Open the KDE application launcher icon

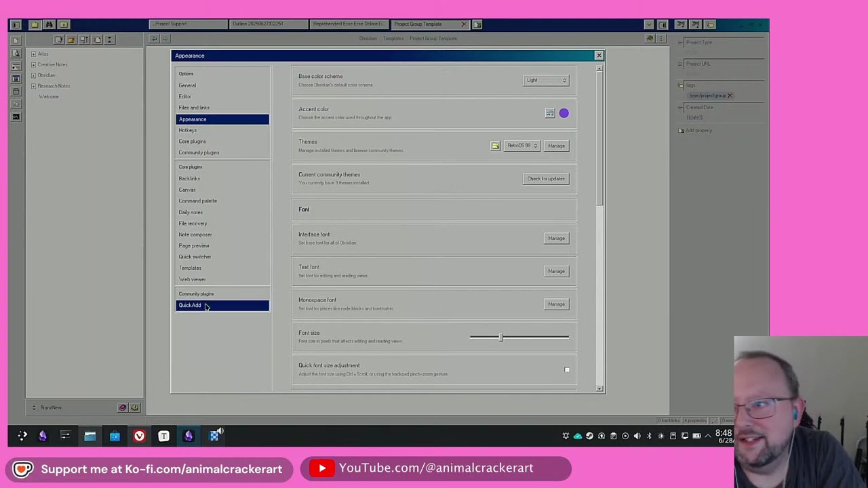pos(22,436)
